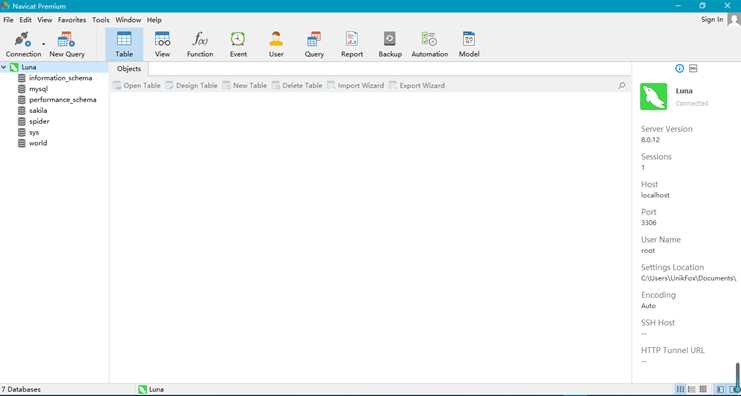741x396 pixels.
Task: Toggle the left navigation pane button
Action: pyautogui.click(x=721, y=389)
